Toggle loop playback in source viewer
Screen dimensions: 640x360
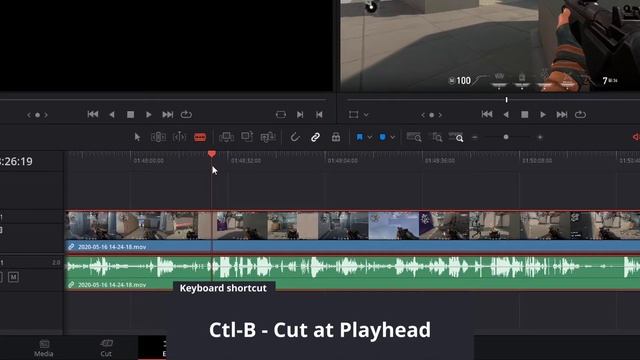[186, 115]
